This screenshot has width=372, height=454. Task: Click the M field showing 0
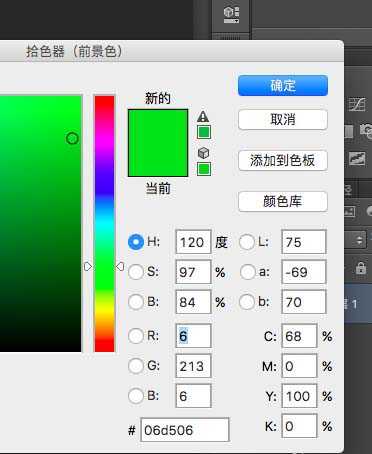click(299, 366)
